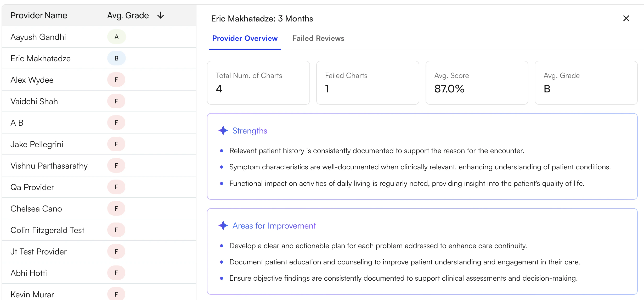Viewport: 644px width, 300px height.
Task: Click the F grade badge next to Alex Wydee
Action: pyautogui.click(x=116, y=80)
